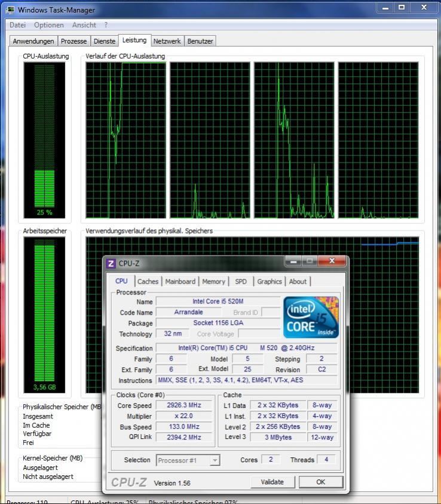441x504 pixels.
Task: Click the Core Speed value 2926.3 MHz
Action: [184, 405]
